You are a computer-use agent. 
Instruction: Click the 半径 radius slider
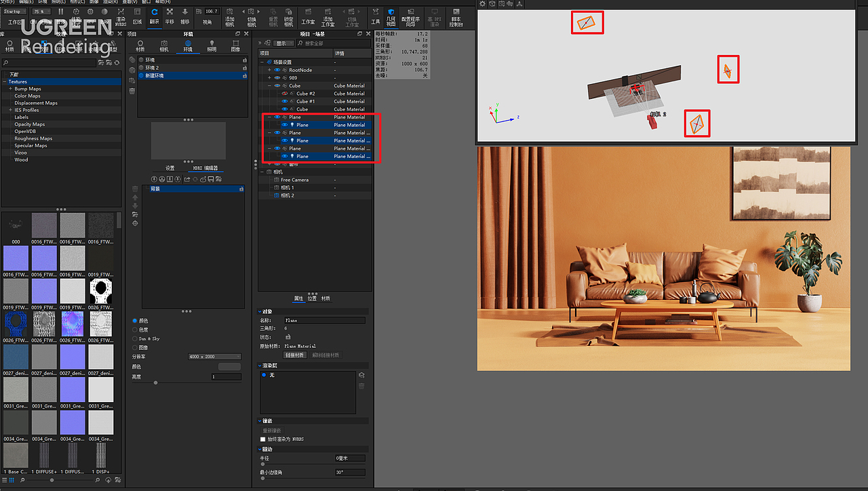pyautogui.click(x=262, y=464)
